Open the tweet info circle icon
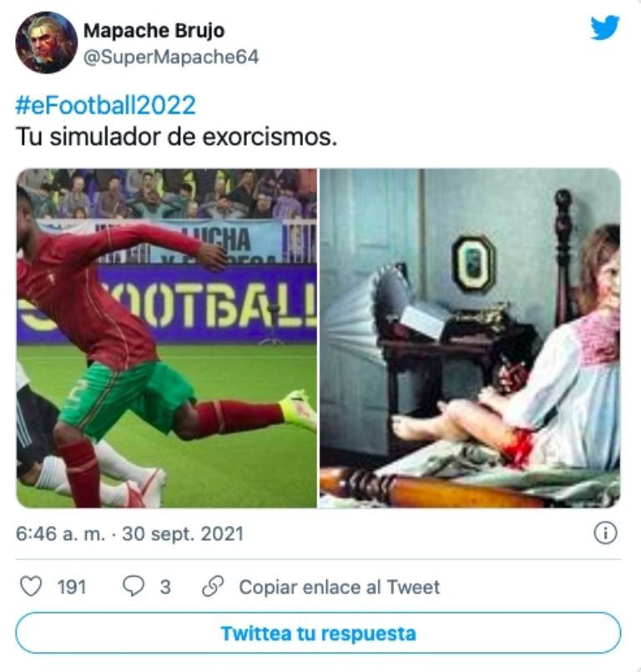The image size is (641, 672). (605, 533)
